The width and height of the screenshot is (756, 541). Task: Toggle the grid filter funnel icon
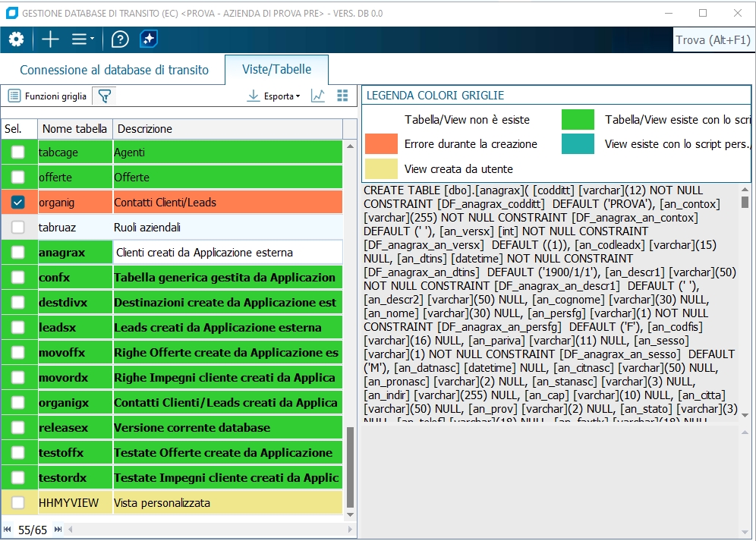[105, 96]
